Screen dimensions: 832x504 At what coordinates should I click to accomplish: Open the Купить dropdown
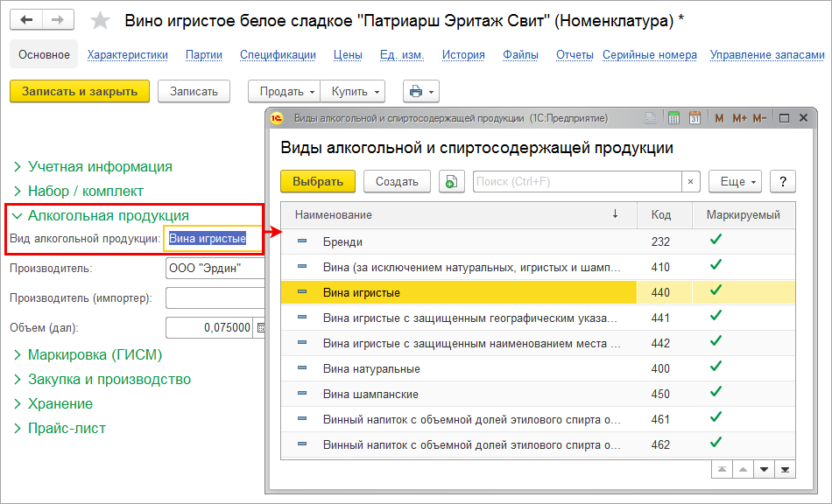point(353,92)
